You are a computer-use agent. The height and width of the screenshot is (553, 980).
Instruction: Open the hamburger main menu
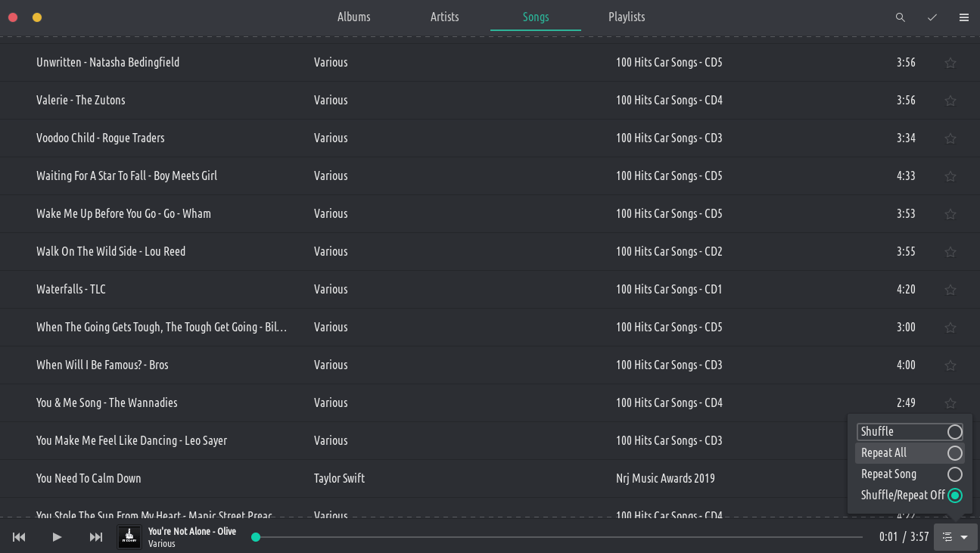click(x=964, y=17)
